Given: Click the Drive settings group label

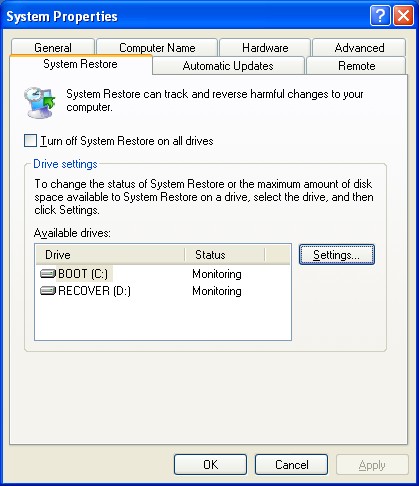Looking at the screenshot, I should 65,164.
